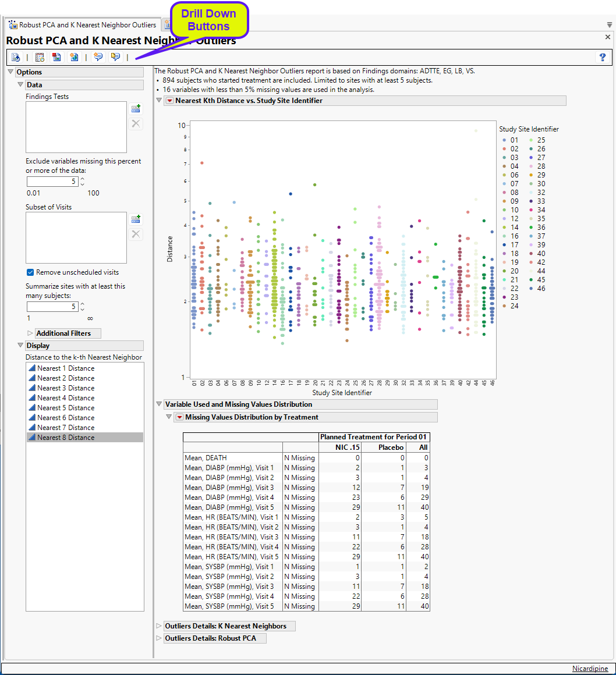Open the blue help question mark icon

(x=602, y=57)
